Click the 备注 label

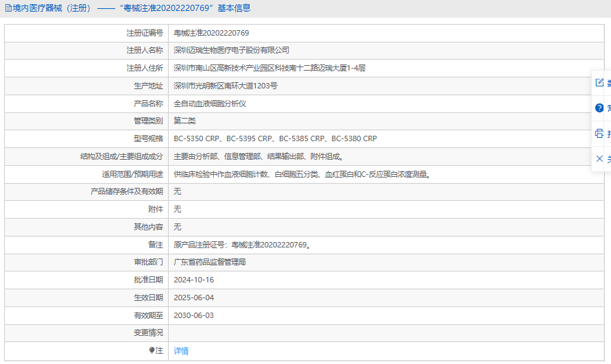click(x=156, y=245)
